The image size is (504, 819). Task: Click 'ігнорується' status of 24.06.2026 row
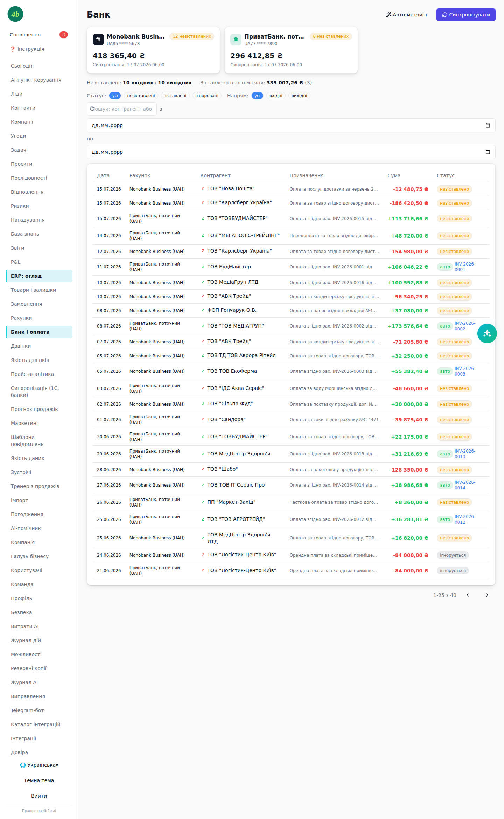coord(453,555)
